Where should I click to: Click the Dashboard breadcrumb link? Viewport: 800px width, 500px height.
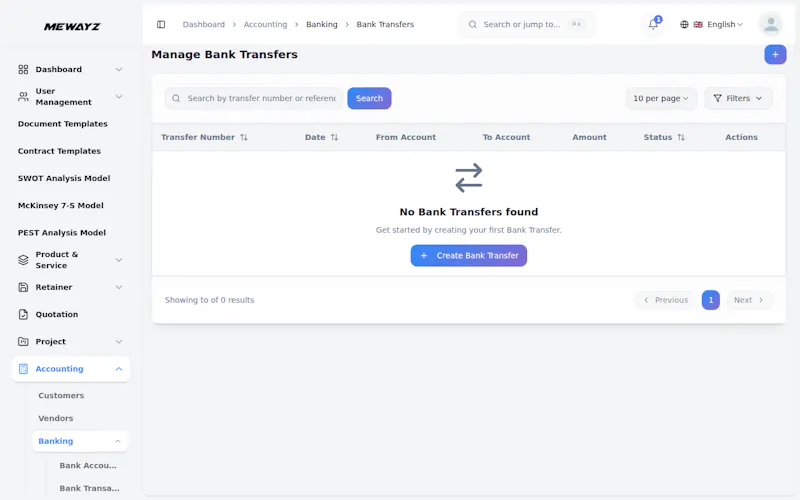[x=204, y=24]
